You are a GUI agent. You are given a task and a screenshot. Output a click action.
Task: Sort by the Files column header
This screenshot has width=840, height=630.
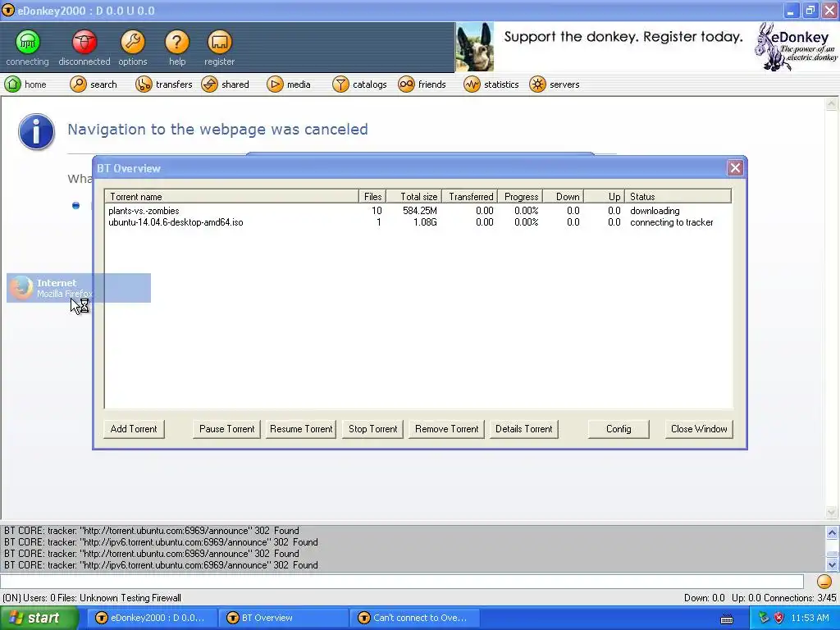[372, 197]
